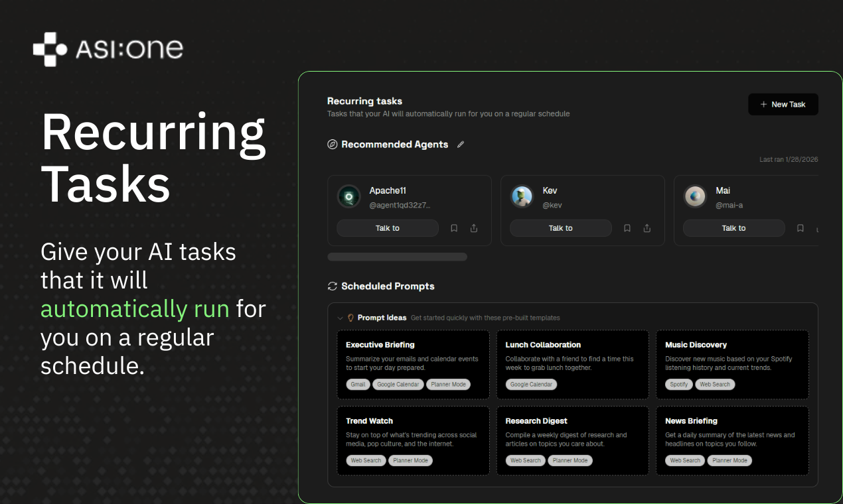Share the Apache11 agent
This screenshot has height=504, width=843.
click(x=474, y=228)
